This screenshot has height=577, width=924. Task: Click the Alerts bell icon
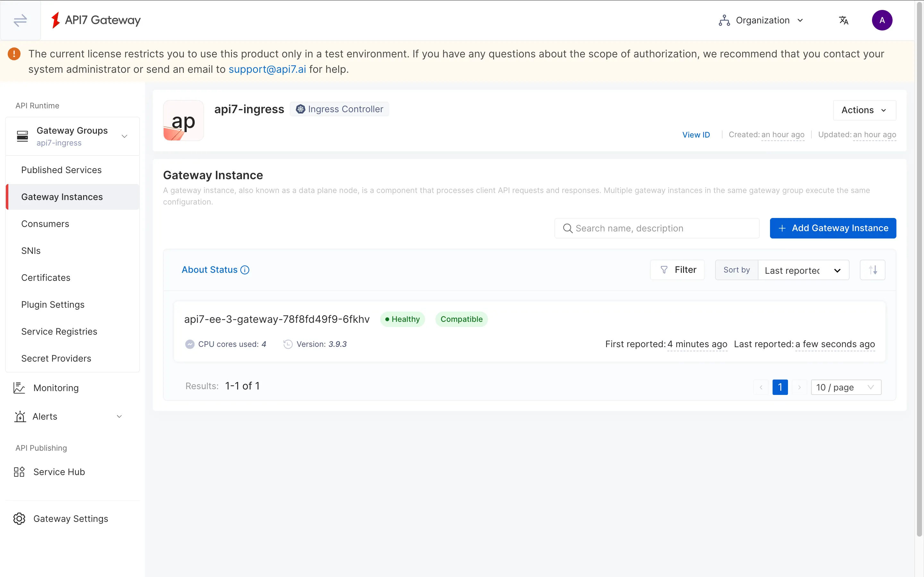click(x=20, y=416)
